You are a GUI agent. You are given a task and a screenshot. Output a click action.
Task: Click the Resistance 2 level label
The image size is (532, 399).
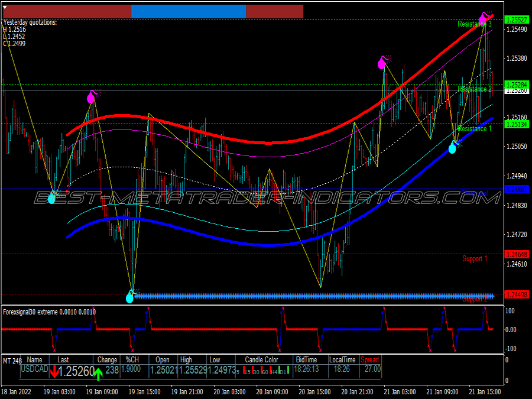474,89
